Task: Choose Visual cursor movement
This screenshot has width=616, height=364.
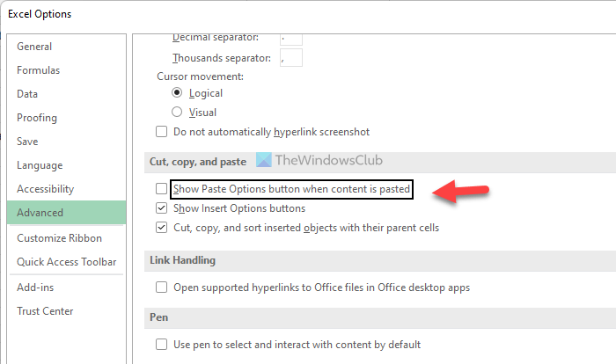Action: [x=177, y=112]
